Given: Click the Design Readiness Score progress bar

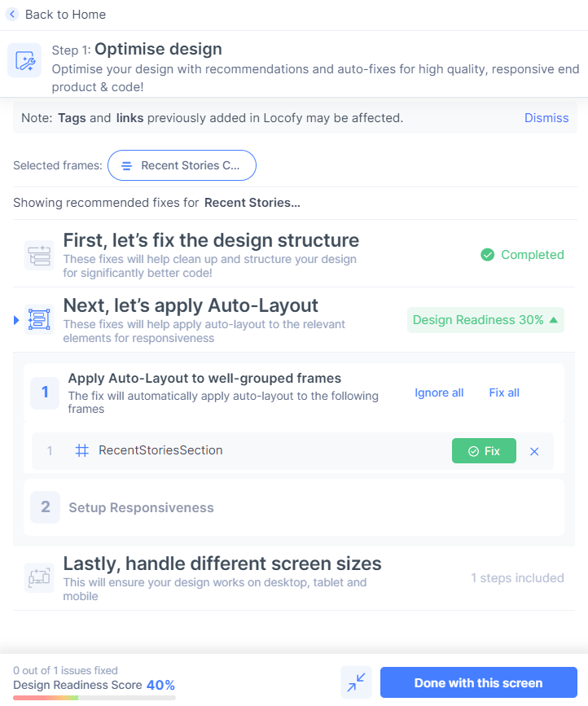Looking at the screenshot, I should tap(94, 698).
